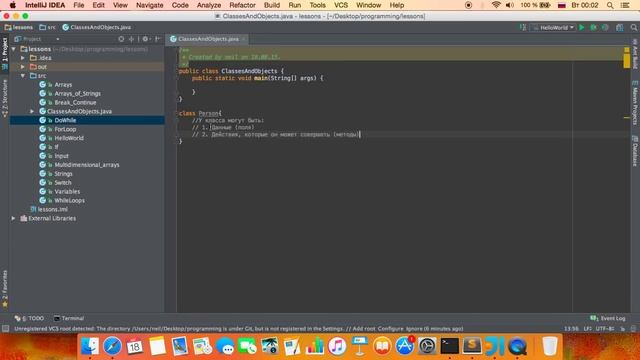Open Terminal app from the Dock
The height and width of the screenshot is (360, 640).
(x=449, y=346)
